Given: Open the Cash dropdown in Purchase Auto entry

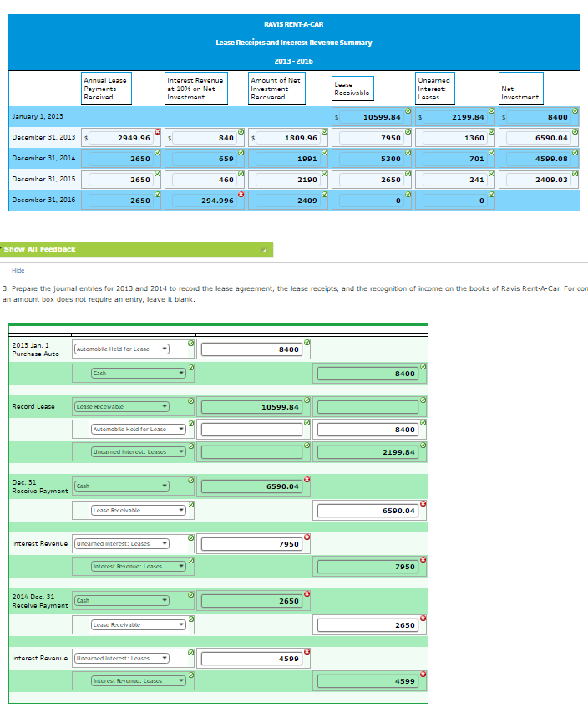Looking at the screenshot, I should 139,373.
